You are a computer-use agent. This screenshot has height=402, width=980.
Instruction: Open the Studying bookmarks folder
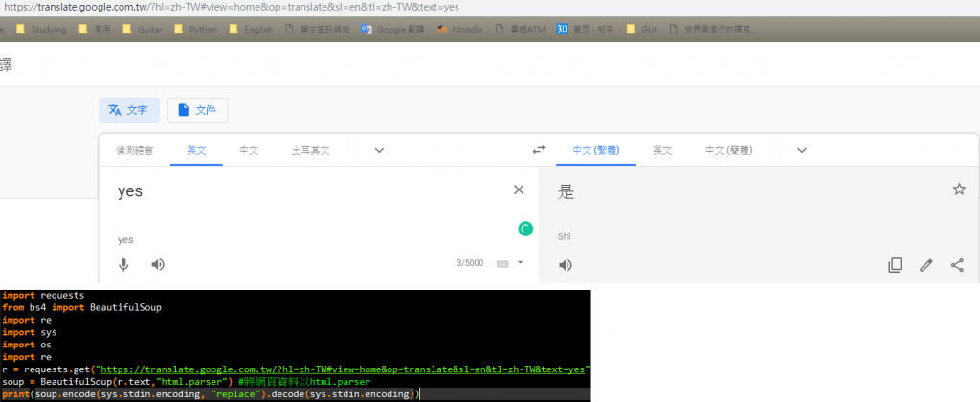[x=41, y=30]
